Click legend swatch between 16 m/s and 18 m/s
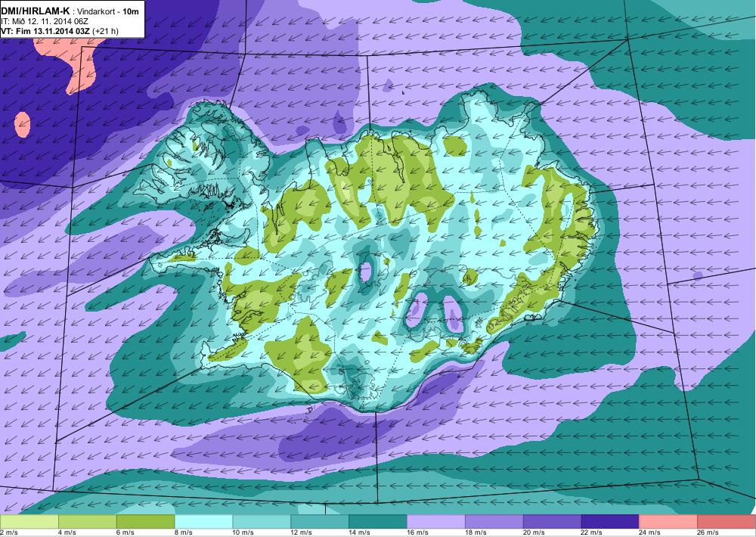Screen dimensions: 756x537 pos(436,522)
